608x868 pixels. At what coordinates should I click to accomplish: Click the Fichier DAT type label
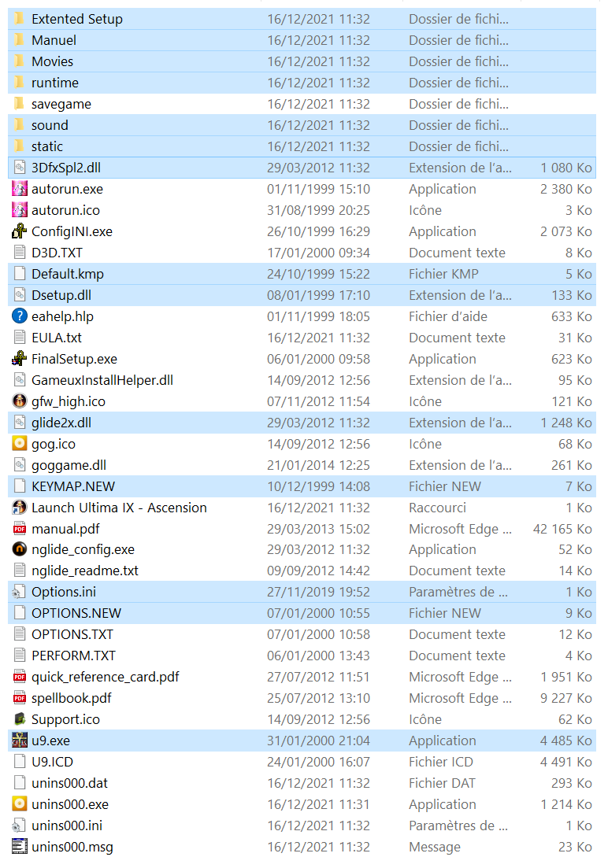[443, 783]
